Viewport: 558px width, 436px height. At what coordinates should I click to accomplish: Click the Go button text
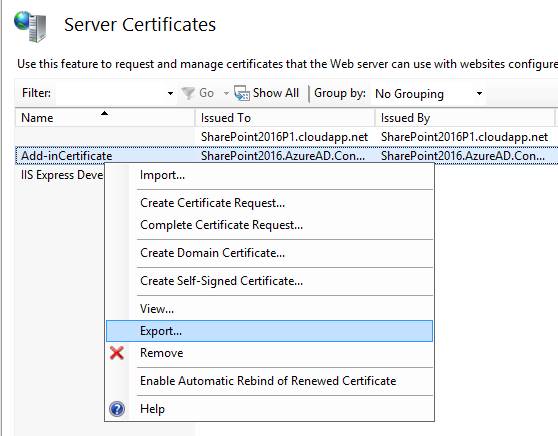click(x=206, y=93)
